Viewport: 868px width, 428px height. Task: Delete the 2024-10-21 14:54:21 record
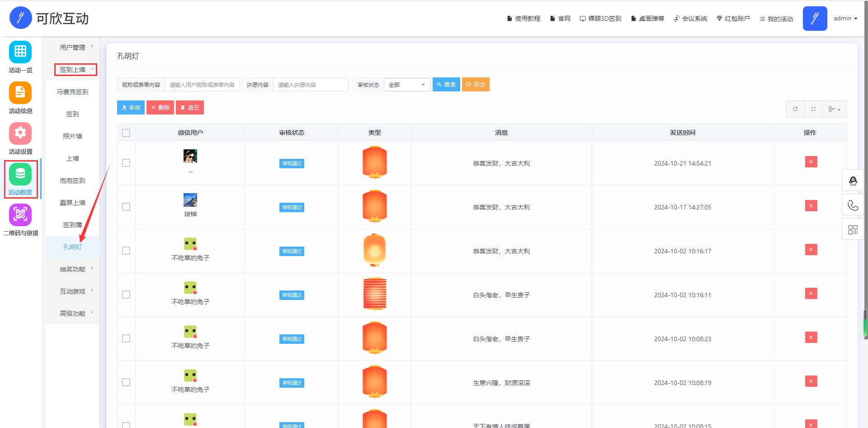811,162
